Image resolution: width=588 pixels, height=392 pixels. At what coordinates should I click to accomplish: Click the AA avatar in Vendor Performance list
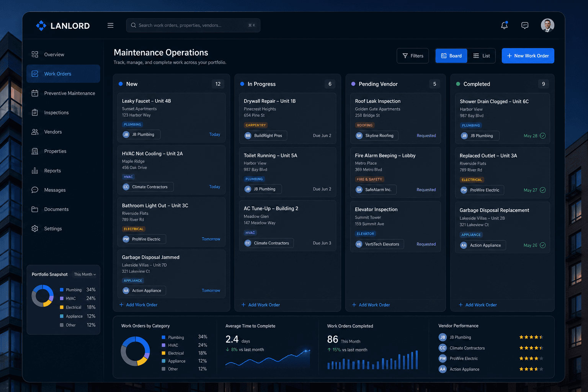443,369
